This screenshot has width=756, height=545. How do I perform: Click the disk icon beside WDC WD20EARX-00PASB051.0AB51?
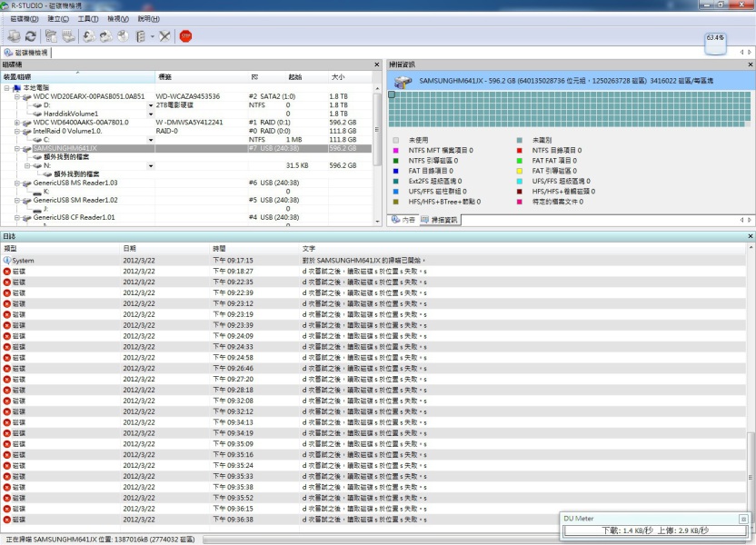click(x=27, y=97)
